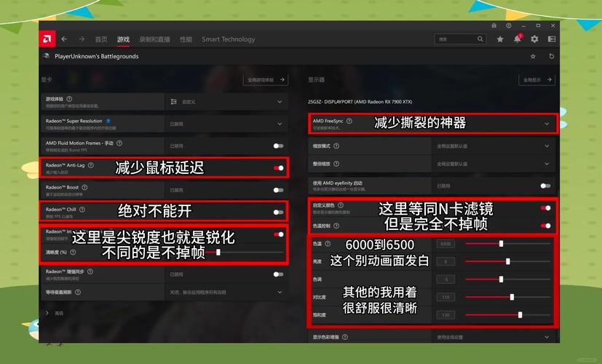
Task: Open the settings gear
Action: coord(535,39)
